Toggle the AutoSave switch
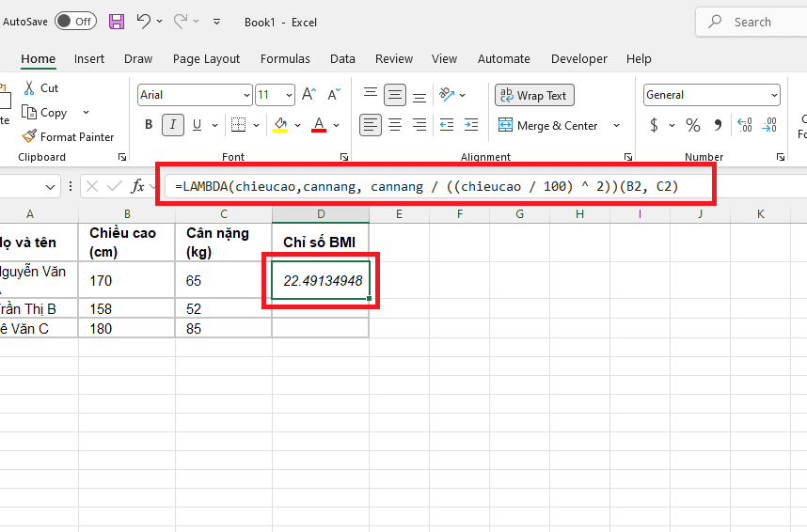Screen dimensions: 807x532 [x=75, y=21]
